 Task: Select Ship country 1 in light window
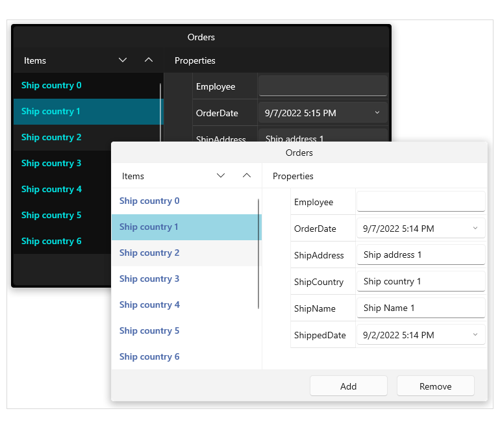[x=186, y=227]
